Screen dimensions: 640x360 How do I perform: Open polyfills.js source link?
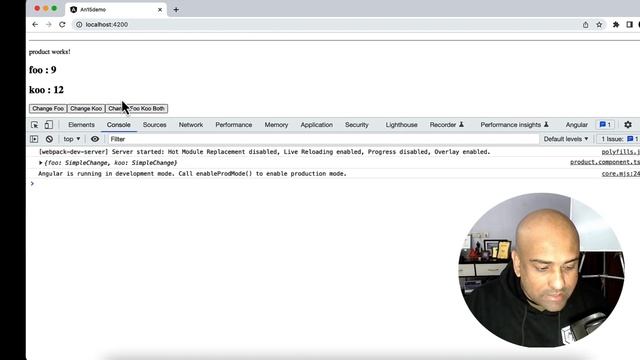[x=620, y=152]
